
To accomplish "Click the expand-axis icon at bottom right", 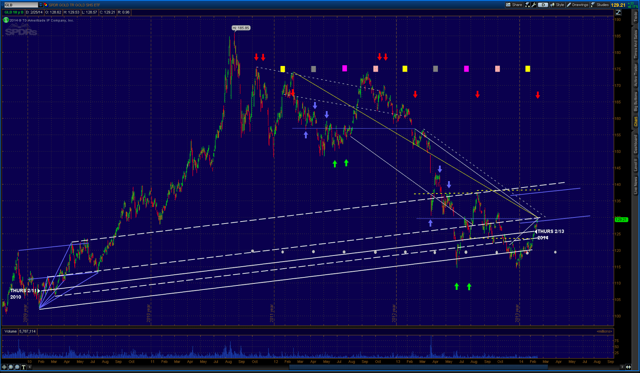I will 628,367.
